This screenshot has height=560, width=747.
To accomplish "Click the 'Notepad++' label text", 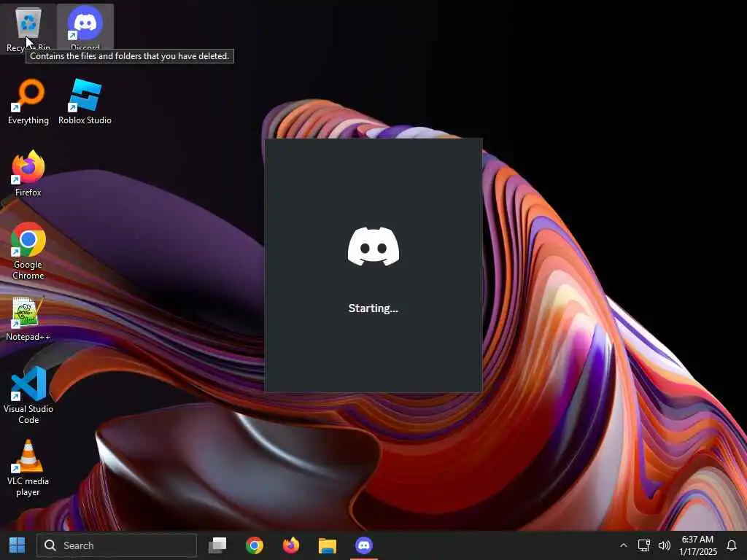I will coord(28,337).
